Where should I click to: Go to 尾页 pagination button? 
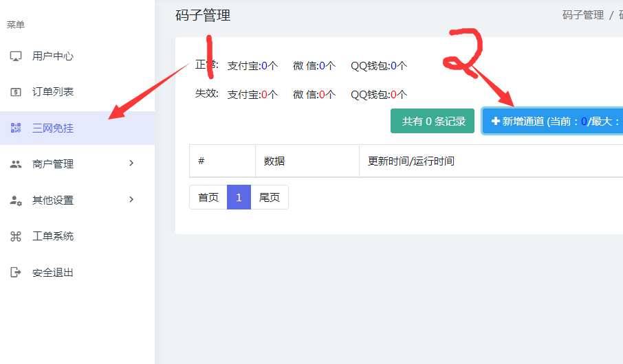[270, 197]
